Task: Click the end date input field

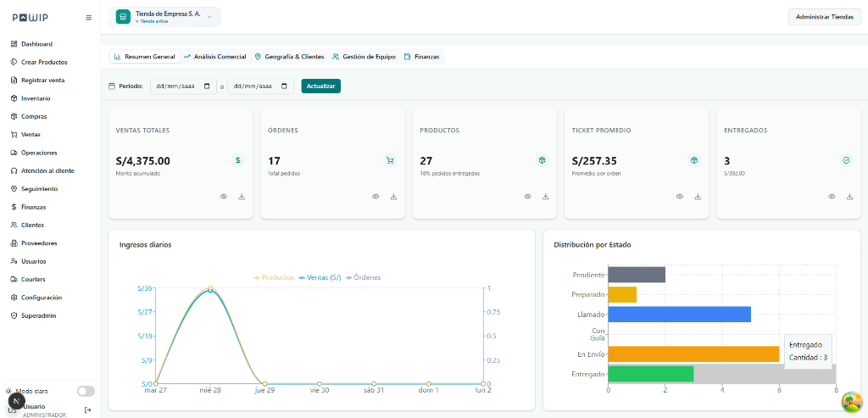Action: (260, 86)
